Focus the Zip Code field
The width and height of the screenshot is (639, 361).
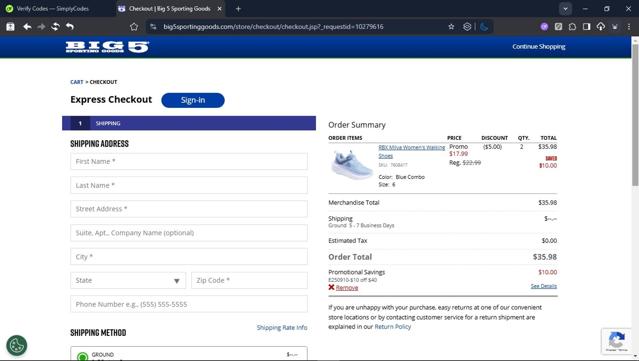coord(249,280)
